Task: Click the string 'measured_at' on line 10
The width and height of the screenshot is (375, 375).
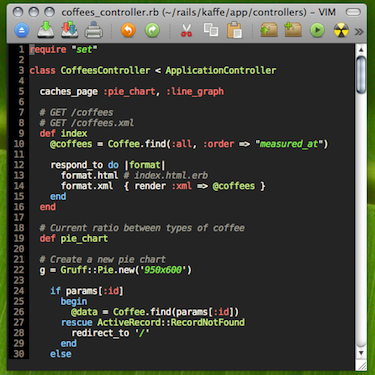Action: [289, 144]
